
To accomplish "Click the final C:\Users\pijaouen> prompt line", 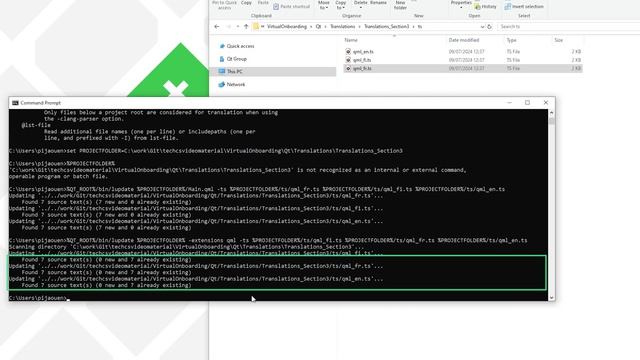I will pos(39,298).
